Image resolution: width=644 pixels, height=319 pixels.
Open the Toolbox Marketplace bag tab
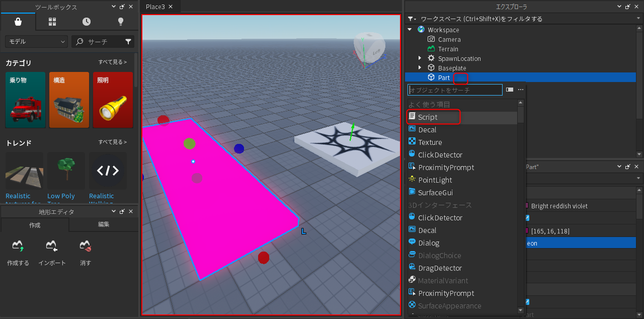click(x=18, y=22)
